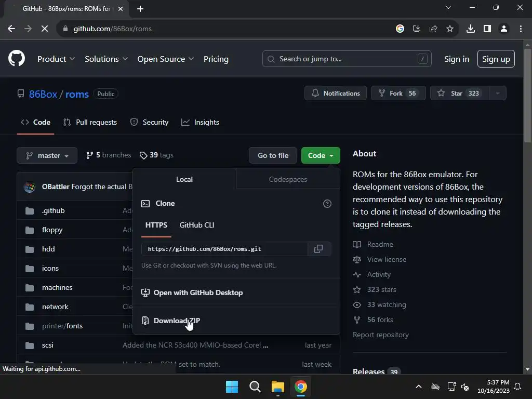Open the floppy folder

(x=52, y=230)
